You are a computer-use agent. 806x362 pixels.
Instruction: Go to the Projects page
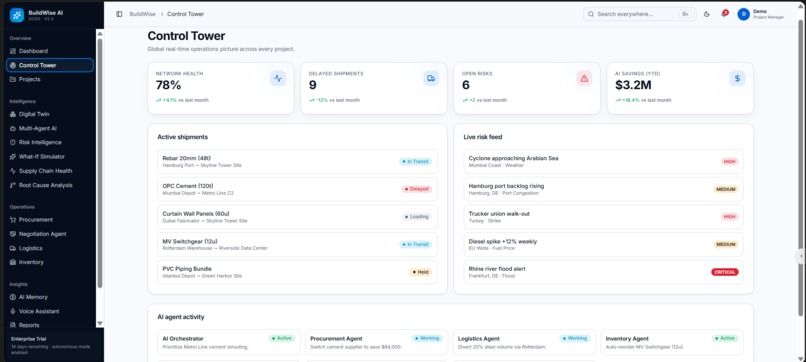pyautogui.click(x=50, y=79)
